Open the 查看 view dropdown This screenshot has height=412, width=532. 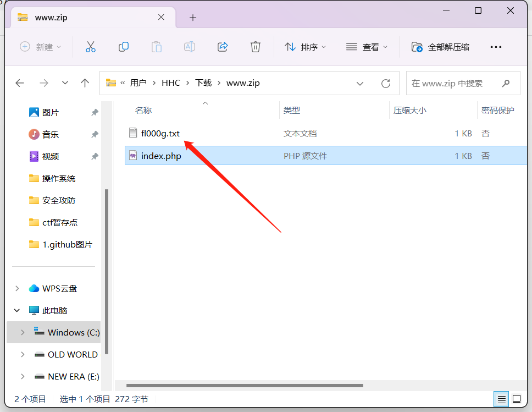(x=367, y=47)
